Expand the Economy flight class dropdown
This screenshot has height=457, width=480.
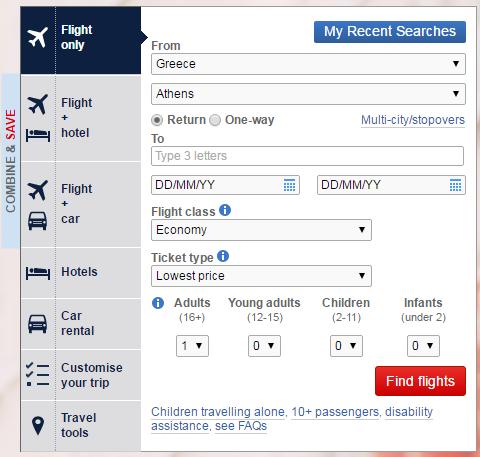click(x=261, y=230)
